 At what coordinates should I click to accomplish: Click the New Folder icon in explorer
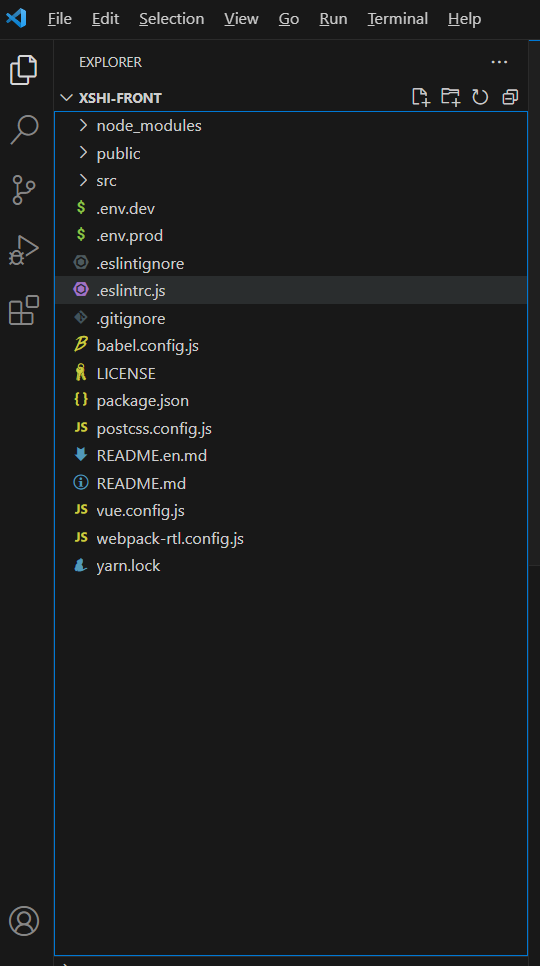451,97
